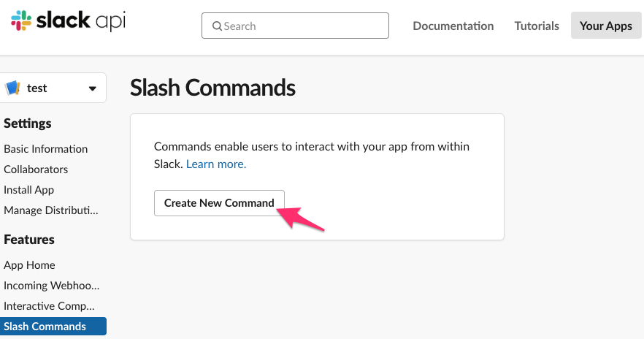Select Slash Commands in sidebar

click(x=53, y=327)
